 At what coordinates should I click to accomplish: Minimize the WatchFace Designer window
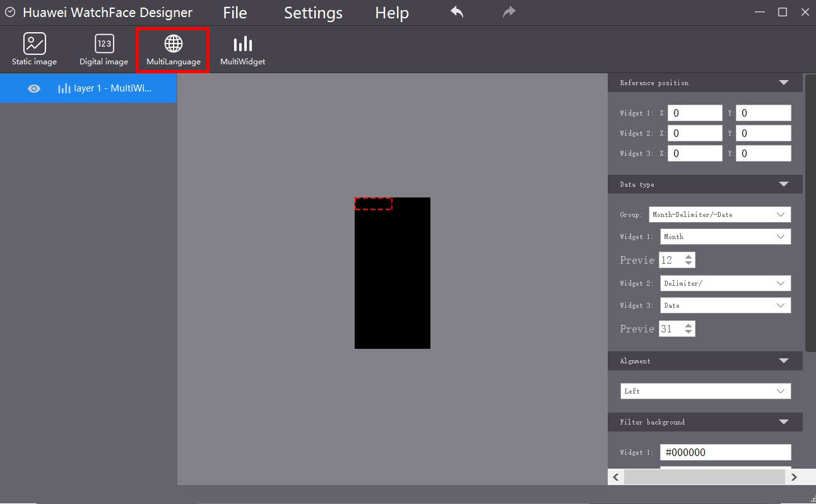pyautogui.click(x=760, y=12)
